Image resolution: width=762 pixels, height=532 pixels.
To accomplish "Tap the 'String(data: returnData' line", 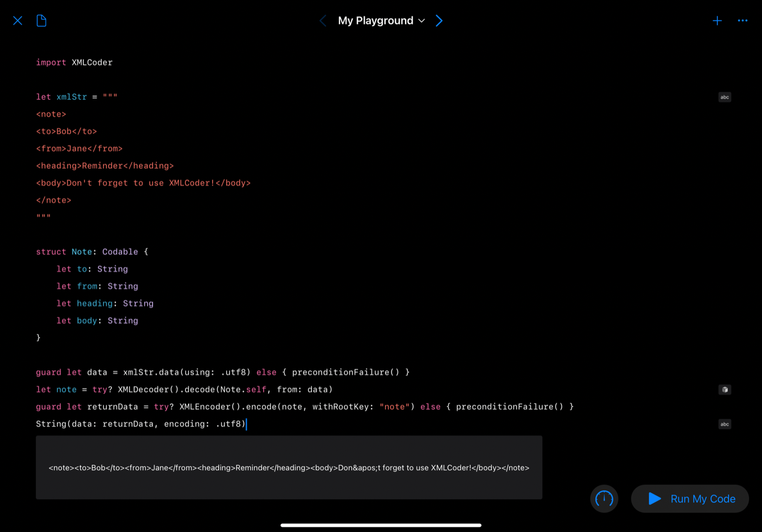I will [141, 424].
